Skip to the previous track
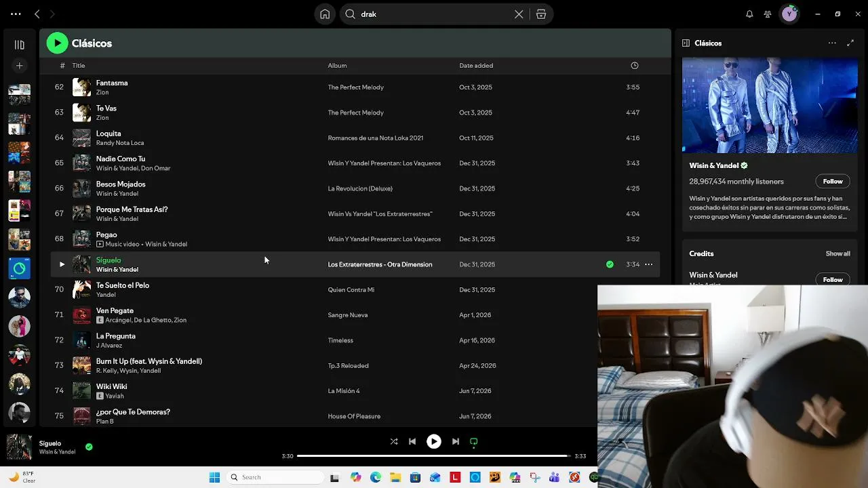 click(x=412, y=441)
